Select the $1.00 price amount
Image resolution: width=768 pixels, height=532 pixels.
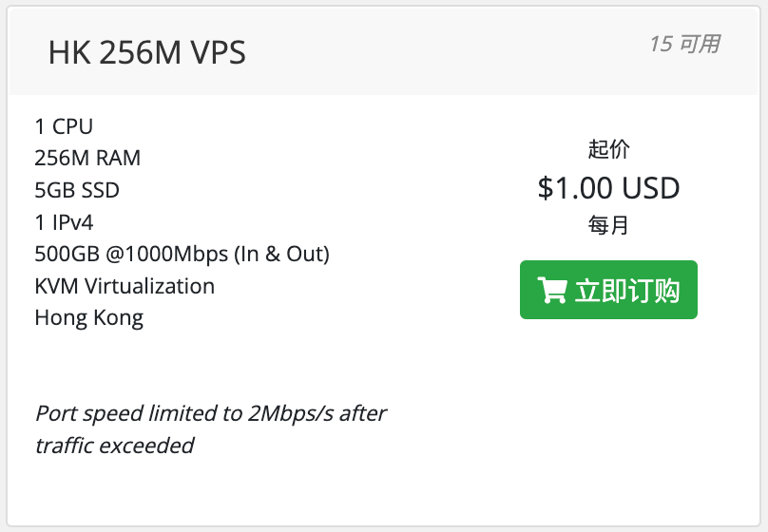(572, 188)
